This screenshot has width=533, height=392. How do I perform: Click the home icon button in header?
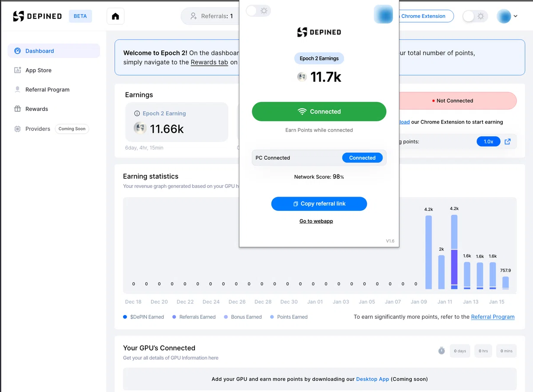click(115, 16)
